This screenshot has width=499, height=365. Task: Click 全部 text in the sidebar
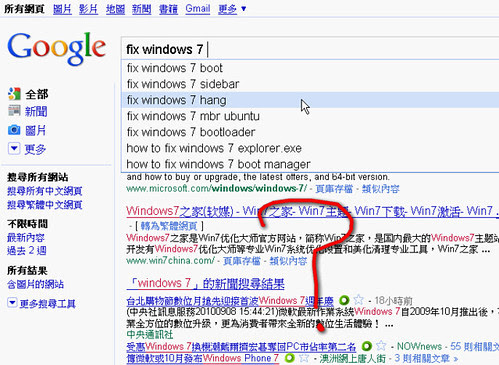click(37, 94)
